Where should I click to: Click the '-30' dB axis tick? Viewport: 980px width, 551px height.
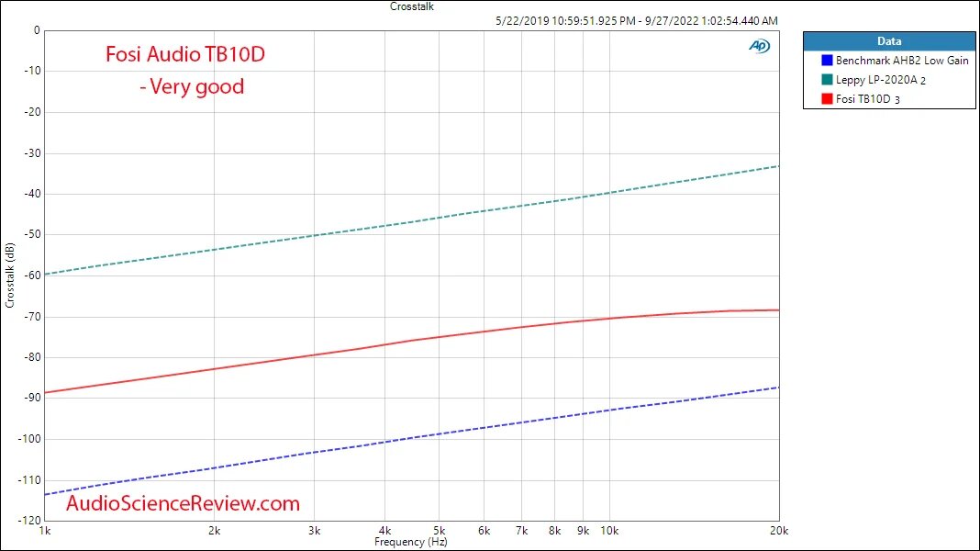(32, 153)
